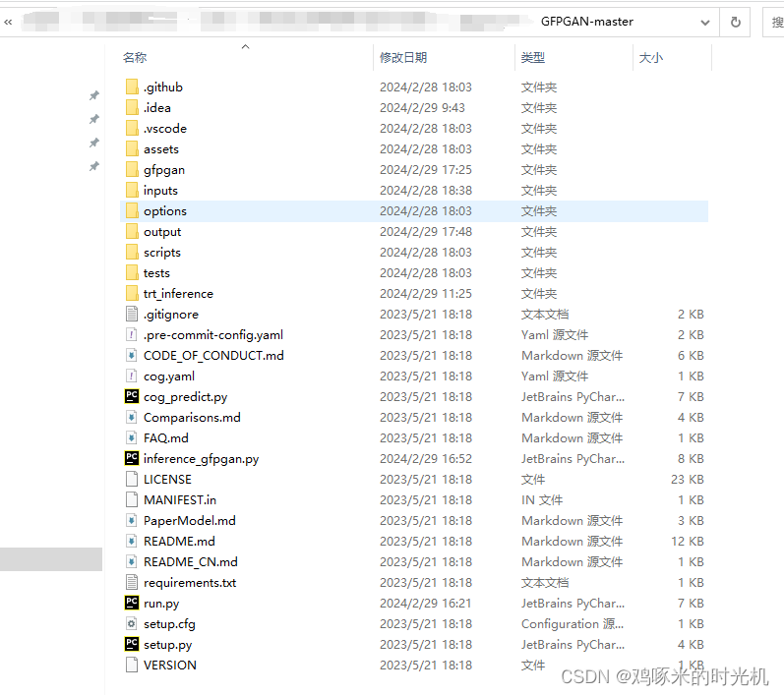The height and width of the screenshot is (695, 784).
Task: Select the highlighted gray item in navigation pane
Action: click(x=51, y=559)
